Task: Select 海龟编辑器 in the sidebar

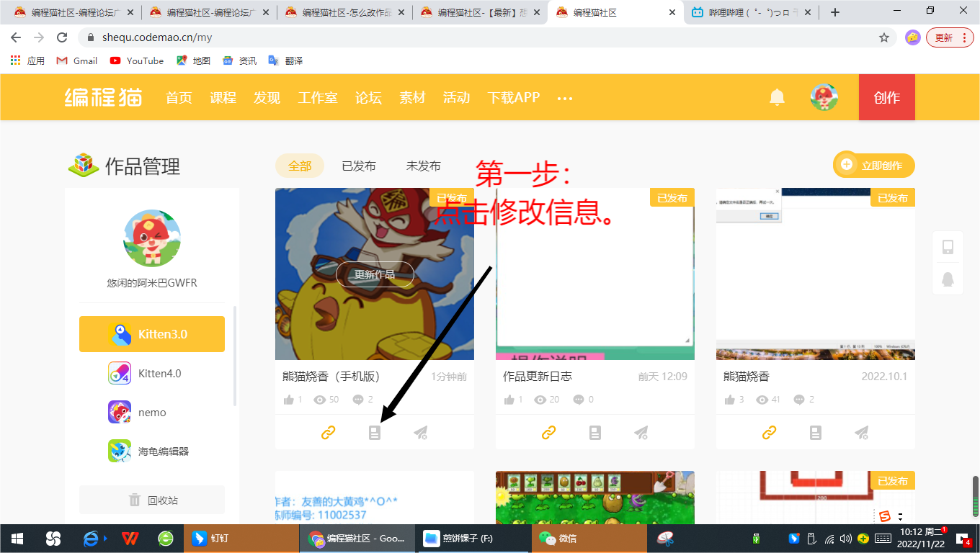Action: pyautogui.click(x=152, y=451)
